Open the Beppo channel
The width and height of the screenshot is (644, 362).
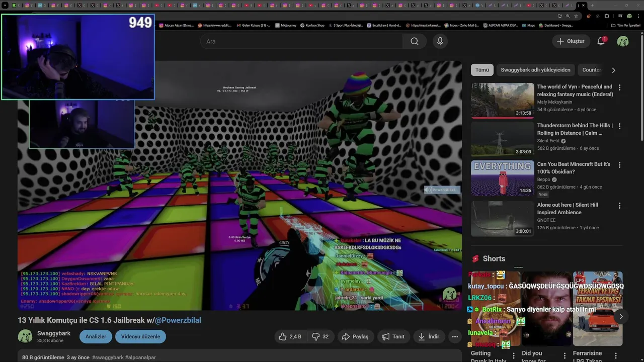(544, 179)
